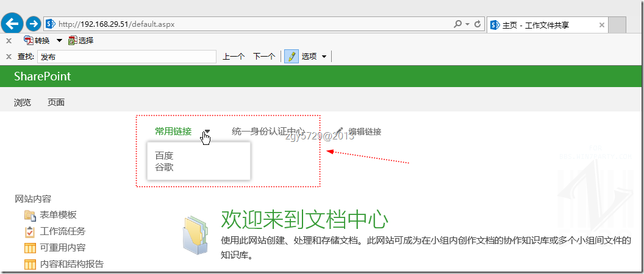Click the pencil icon beside 编辑链接

(x=339, y=132)
